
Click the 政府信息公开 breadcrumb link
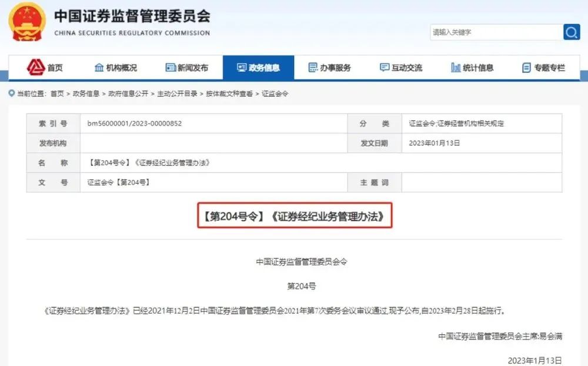coord(128,94)
